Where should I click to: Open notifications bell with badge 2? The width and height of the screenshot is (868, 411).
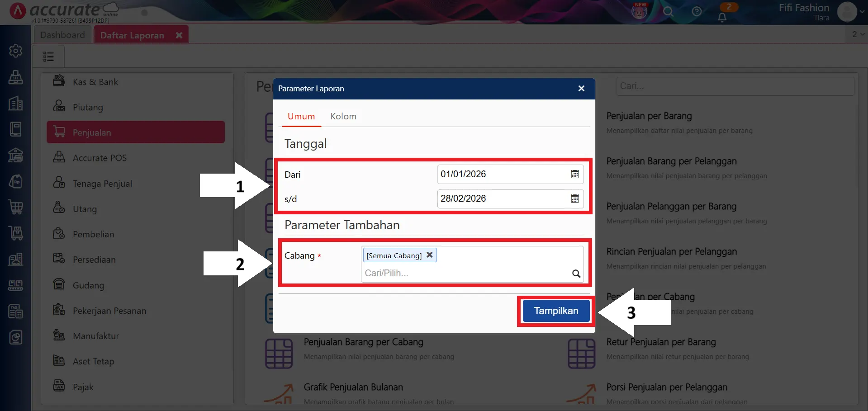(x=722, y=17)
